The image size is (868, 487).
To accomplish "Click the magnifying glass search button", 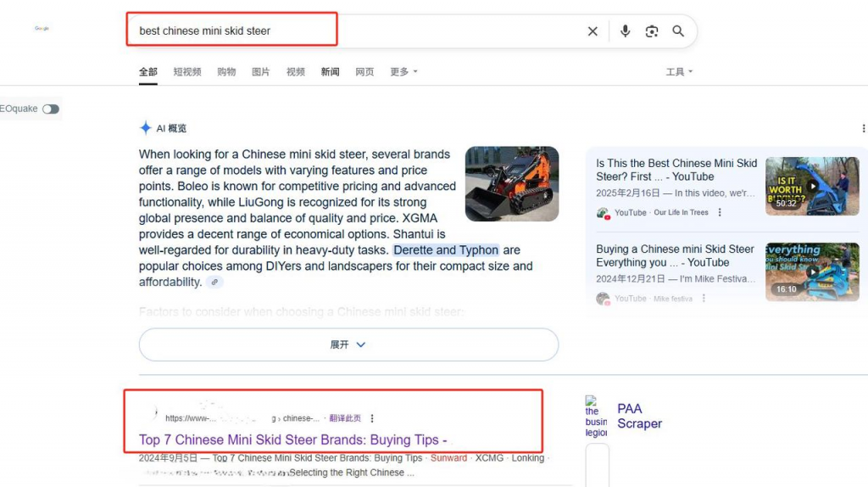I will (678, 31).
